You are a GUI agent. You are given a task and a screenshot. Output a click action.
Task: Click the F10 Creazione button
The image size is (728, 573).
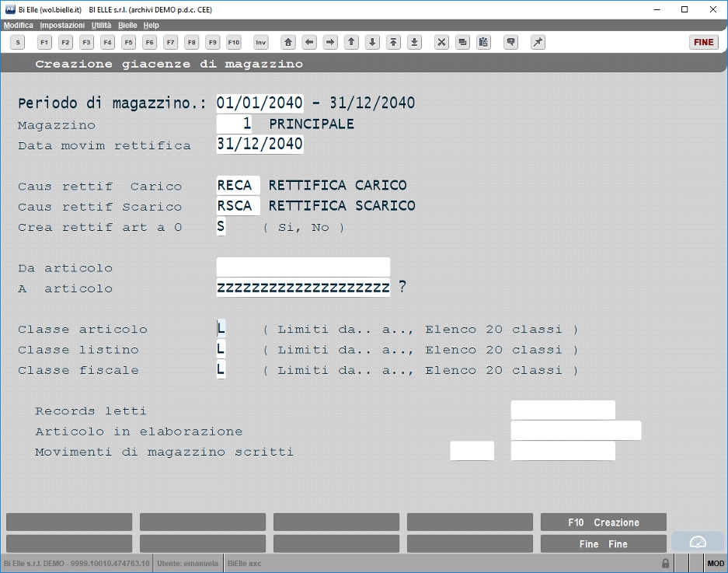point(604,522)
